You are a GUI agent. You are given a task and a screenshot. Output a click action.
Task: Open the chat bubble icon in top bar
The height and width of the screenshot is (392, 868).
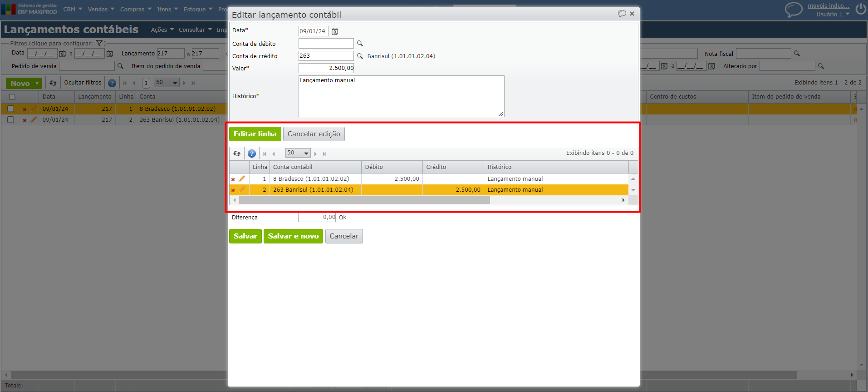coord(794,9)
